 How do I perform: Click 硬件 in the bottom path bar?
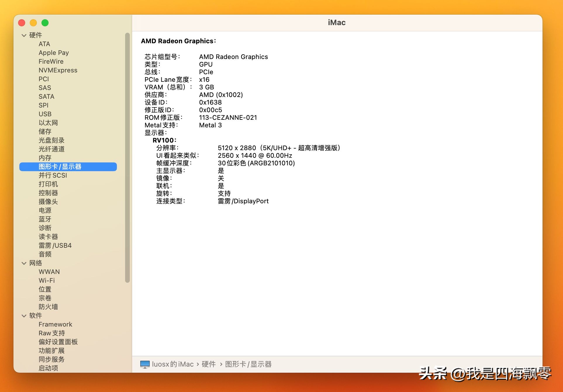point(208,364)
